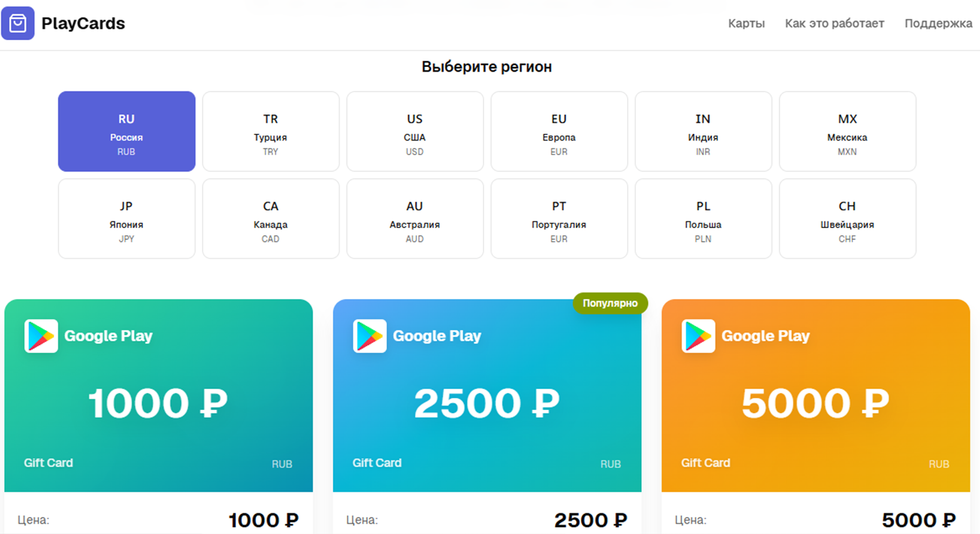This screenshot has width=980, height=534.
Task: Click Google Play icon on 5000 ₽ card
Action: click(x=698, y=336)
